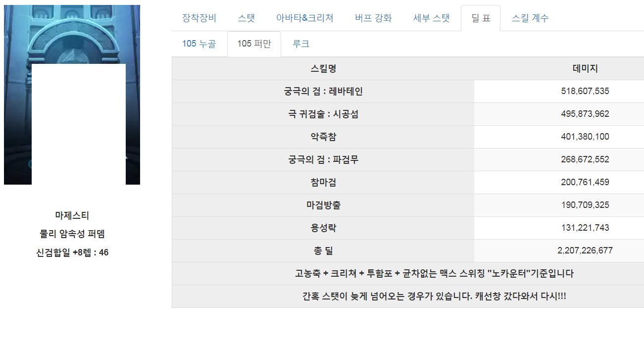The height and width of the screenshot is (350, 644).
Task: Click damage value 518,607,535
Action: click(585, 92)
